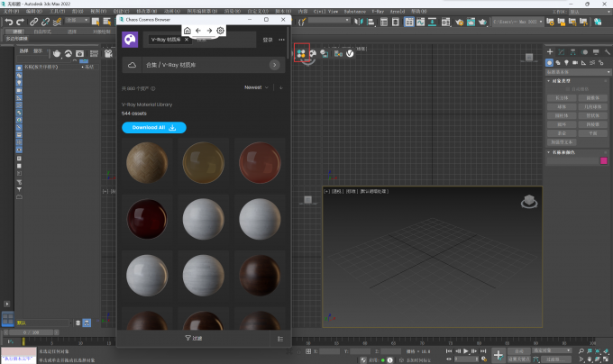Open the Substance menu
Image resolution: width=613 pixels, height=364 pixels.
click(354, 12)
